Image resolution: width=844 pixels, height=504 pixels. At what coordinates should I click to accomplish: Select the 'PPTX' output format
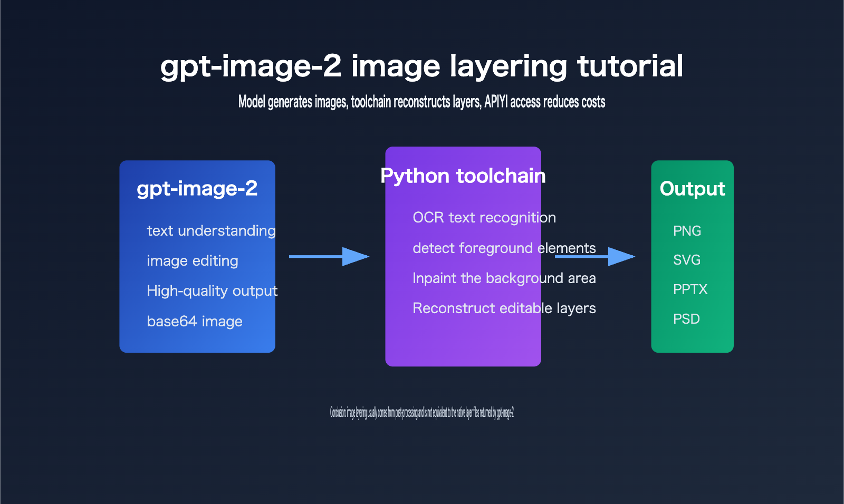click(x=690, y=289)
